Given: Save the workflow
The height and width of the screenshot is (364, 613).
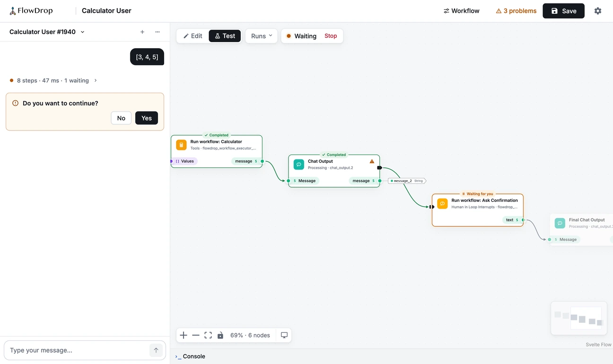Looking at the screenshot, I should 563,11.
